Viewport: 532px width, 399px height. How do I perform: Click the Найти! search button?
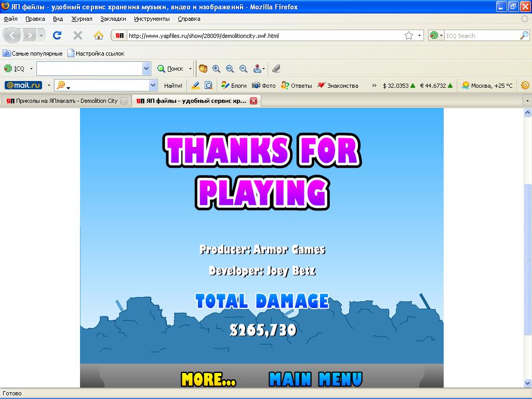pos(173,86)
